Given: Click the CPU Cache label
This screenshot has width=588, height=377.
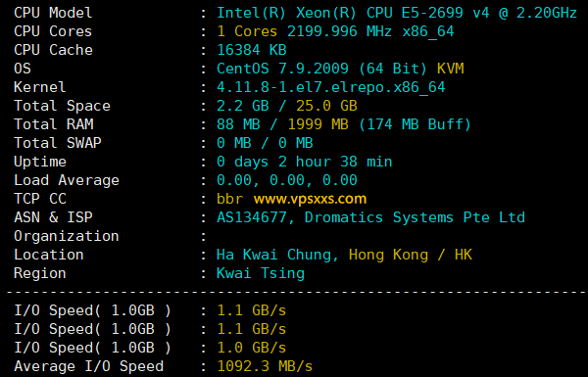Looking at the screenshot, I should pyautogui.click(x=53, y=50).
